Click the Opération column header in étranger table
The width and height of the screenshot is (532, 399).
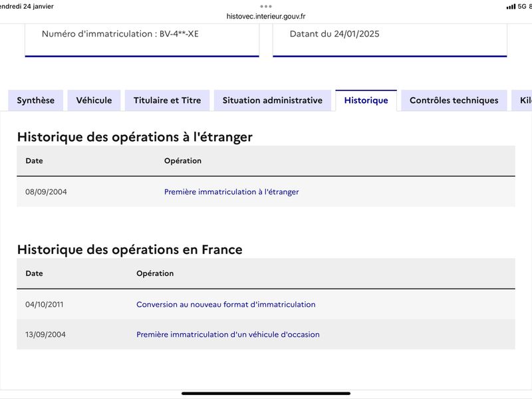click(182, 161)
